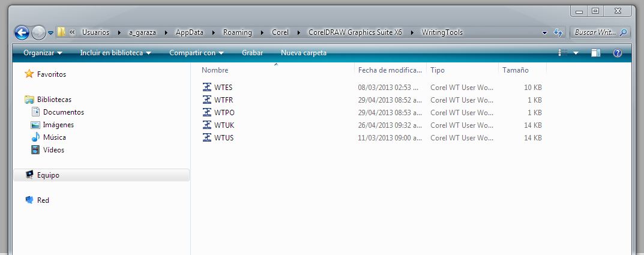Viewport: 644px width, 255px height.
Task: Open the Compartir con menu
Action: (x=196, y=53)
